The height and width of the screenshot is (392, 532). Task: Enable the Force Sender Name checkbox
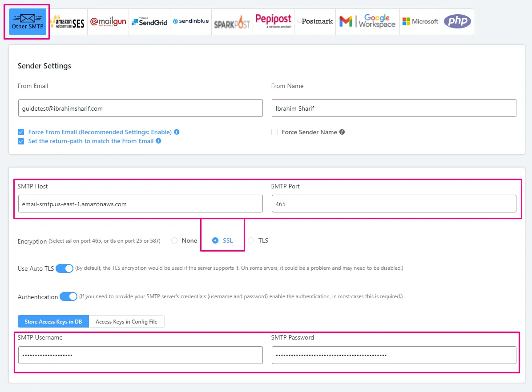pos(274,132)
